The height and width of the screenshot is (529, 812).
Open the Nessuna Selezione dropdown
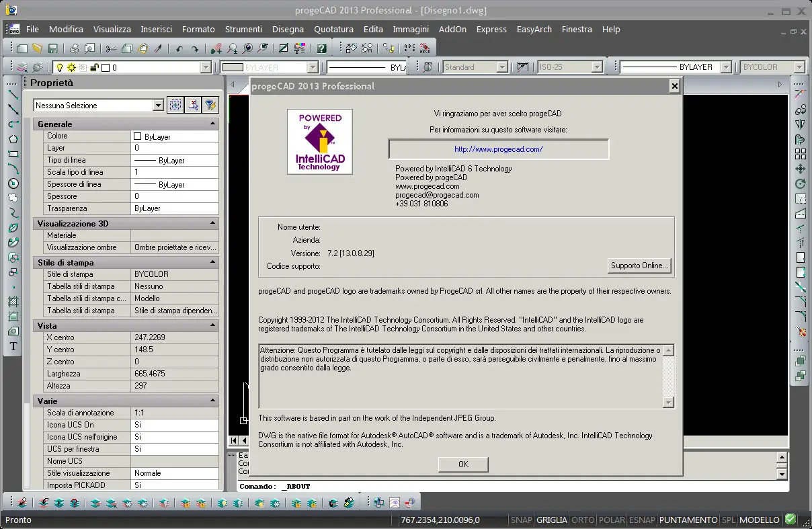point(158,106)
